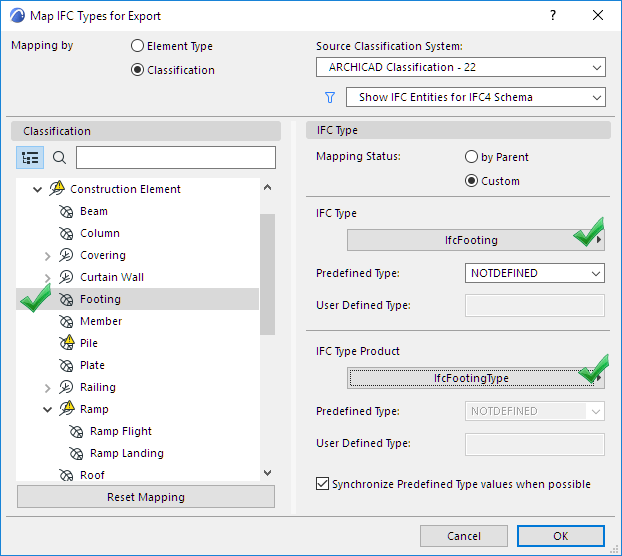Select Classification mapping option
The image size is (622, 556).
click(137, 70)
